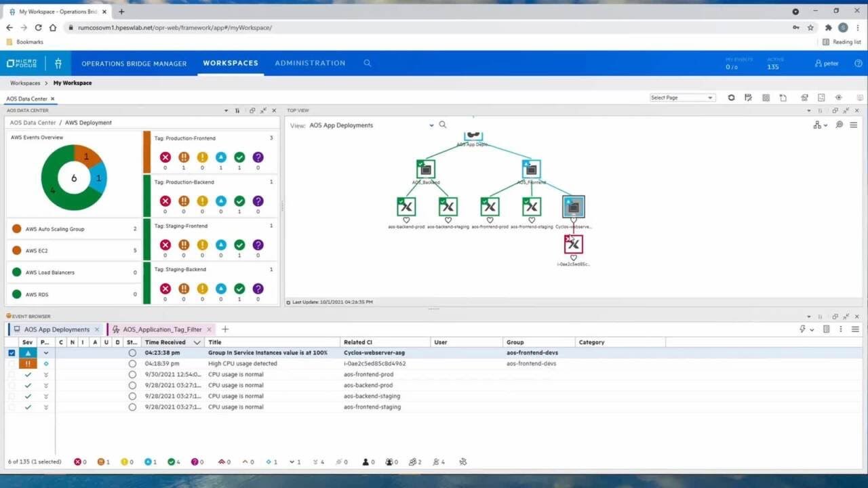
Task: Select the AOS Data Center page tab
Action: pos(27,99)
